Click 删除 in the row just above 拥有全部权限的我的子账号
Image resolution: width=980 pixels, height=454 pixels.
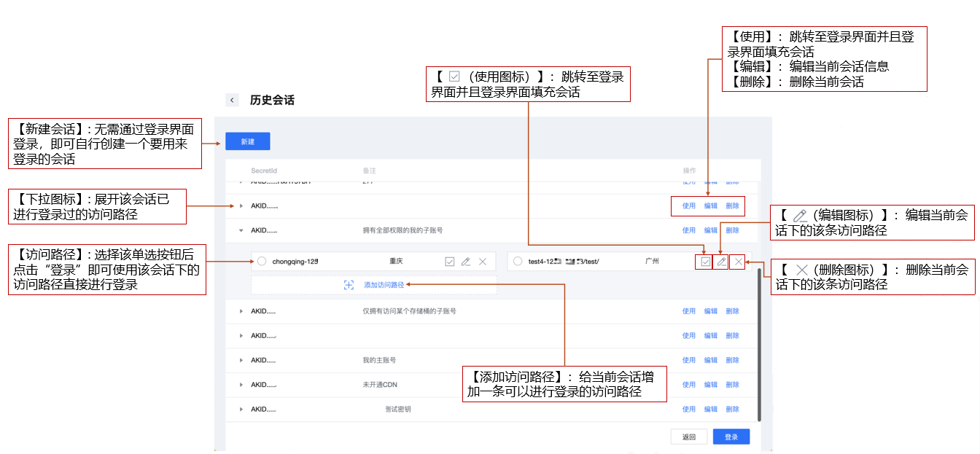click(x=732, y=206)
